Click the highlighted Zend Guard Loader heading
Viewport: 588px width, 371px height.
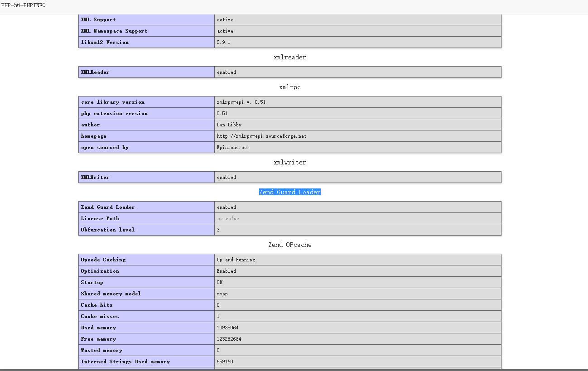tap(290, 193)
